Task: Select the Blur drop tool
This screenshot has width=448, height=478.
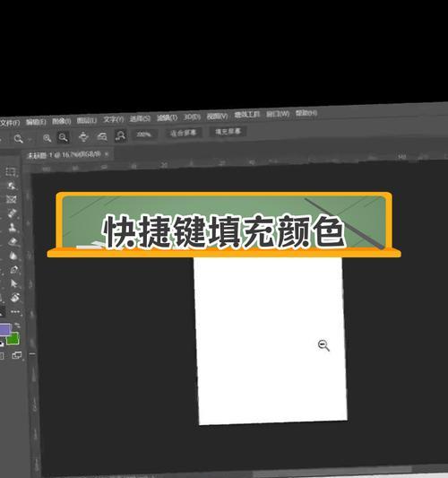Action: click(x=13, y=256)
